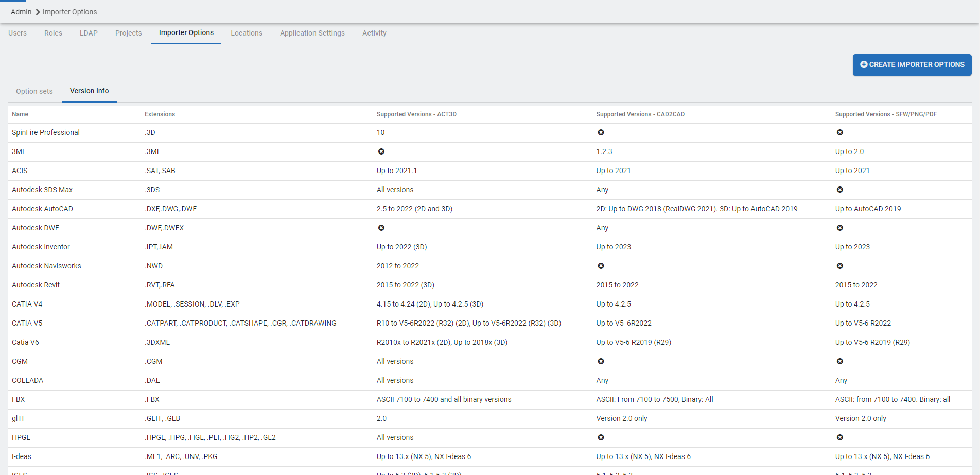
Task: Click '2D: Up to DWG 2018' CAD2CAD cell
Action: tap(697, 209)
